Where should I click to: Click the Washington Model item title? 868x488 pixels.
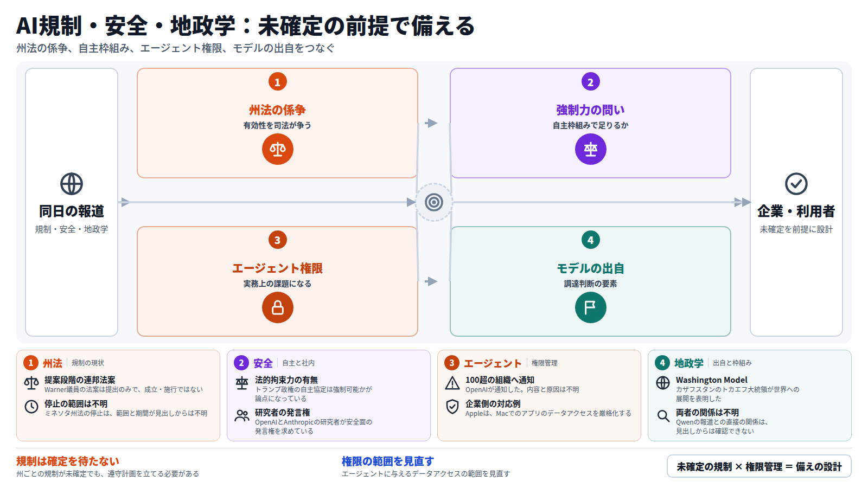711,380
